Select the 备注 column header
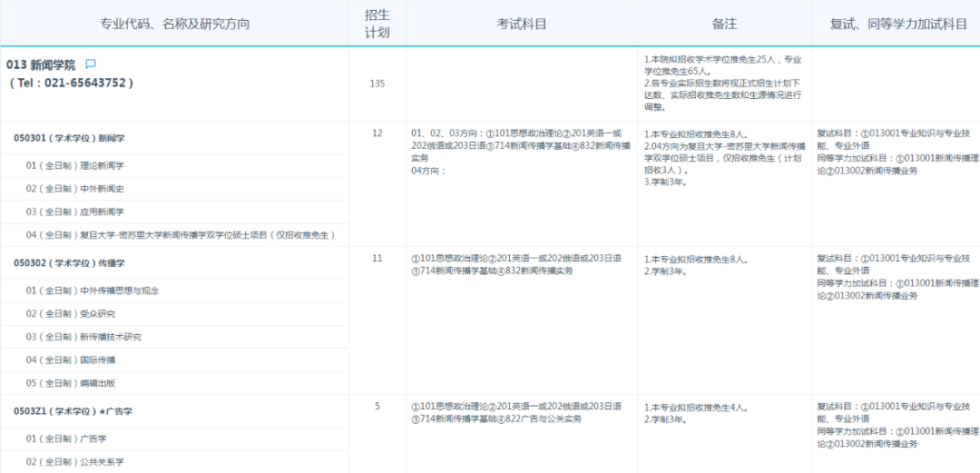 pyautogui.click(x=724, y=24)
